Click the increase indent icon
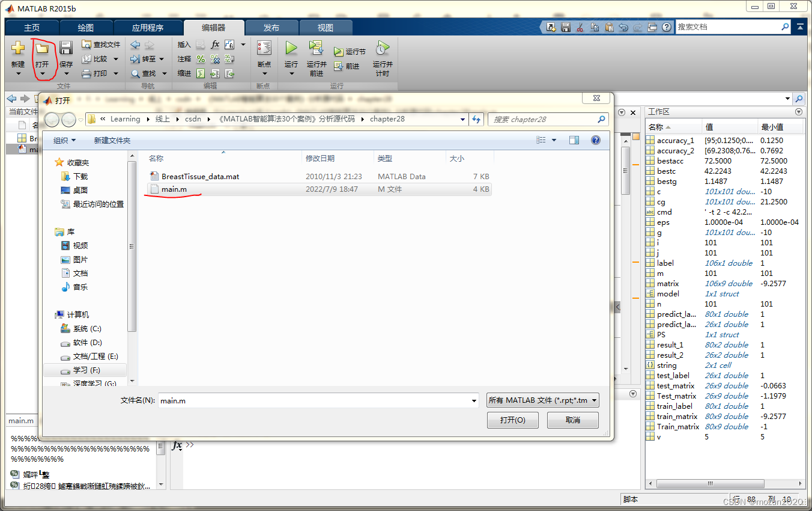 (x=215, y=73)
